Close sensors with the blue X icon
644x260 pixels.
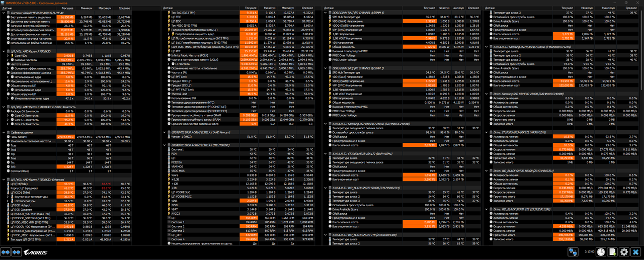(x=636, y=252)
